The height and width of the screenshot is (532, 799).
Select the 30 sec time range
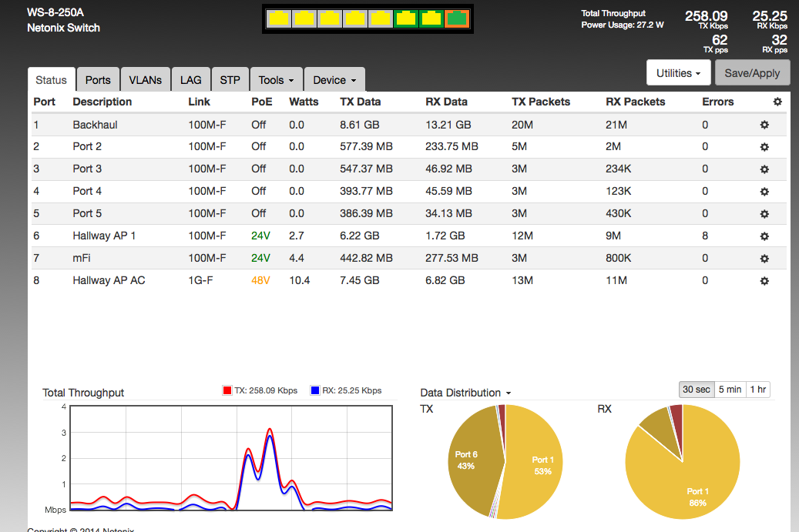click(x=697, y=390)
